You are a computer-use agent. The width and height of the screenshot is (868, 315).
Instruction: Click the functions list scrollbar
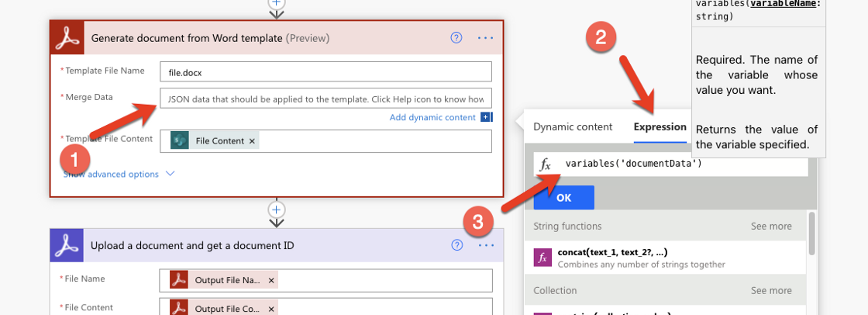(811, 233)
